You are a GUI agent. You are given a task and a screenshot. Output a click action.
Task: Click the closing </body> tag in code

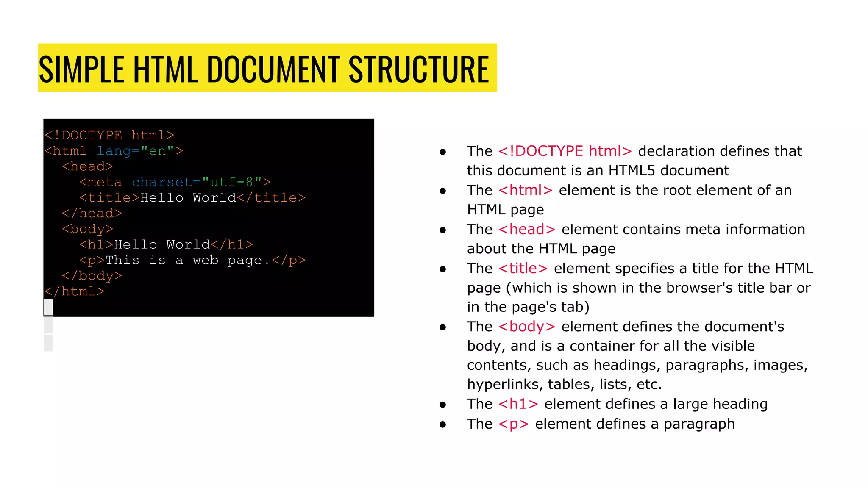pyautogui.click(x=92, y=276)
